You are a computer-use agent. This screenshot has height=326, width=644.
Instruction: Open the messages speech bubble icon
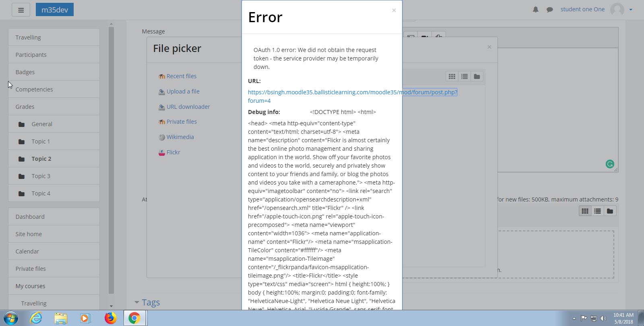pos(549,9)
